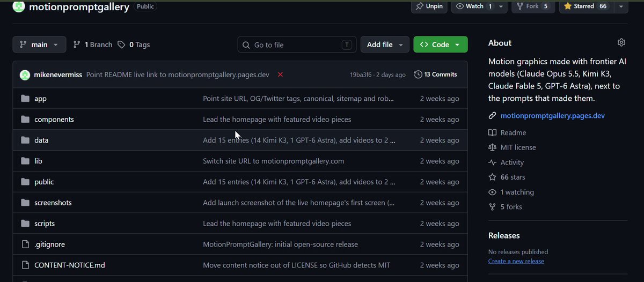The width and height of the screenshot is (644, 282).
Task: Click the link icon by the pages.dev URL
Action: point(492,116)
